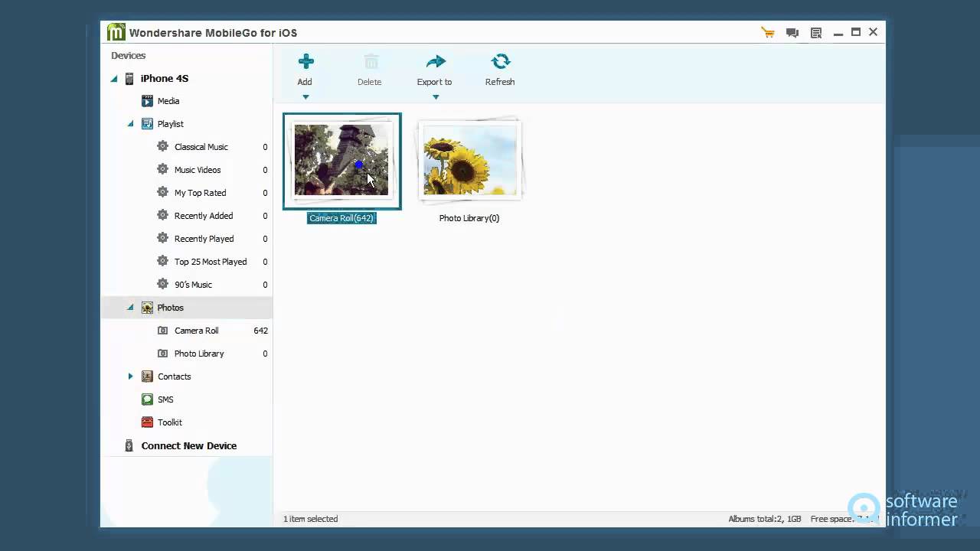The height and width of the screenshot is (551, 980).
Task: Collapse the Photos tree node
Action: 130,308
